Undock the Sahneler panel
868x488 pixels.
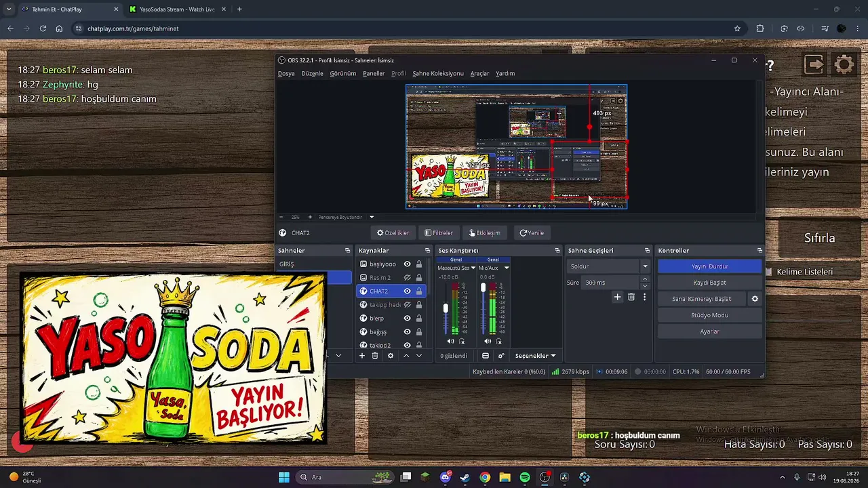click(x=348, y=251)
